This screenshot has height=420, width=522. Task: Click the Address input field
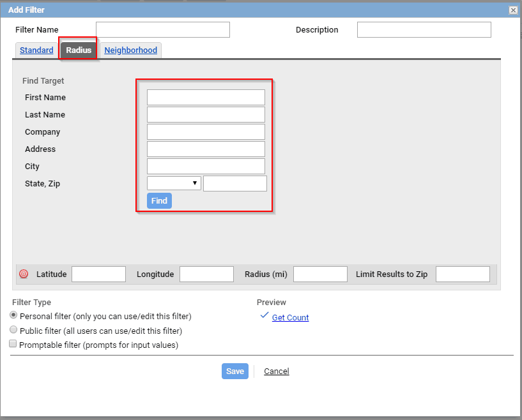click(206, 149)
